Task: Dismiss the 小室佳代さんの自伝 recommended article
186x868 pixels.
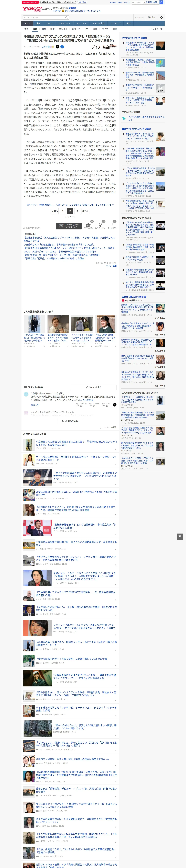Action: point(116,449)
